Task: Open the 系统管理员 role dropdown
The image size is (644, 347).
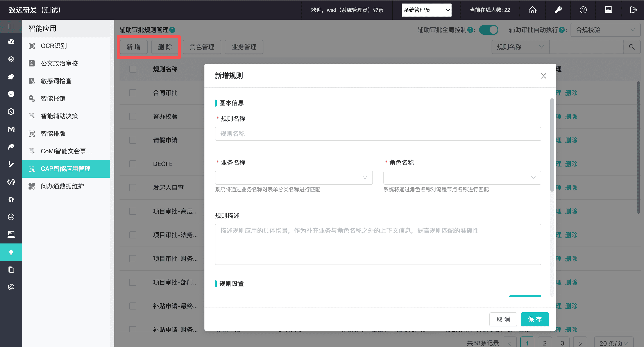Action: pos(426,10)
